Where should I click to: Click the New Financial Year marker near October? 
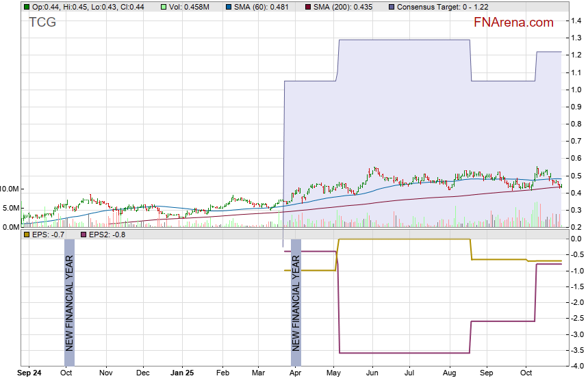(x=69, y=303)
